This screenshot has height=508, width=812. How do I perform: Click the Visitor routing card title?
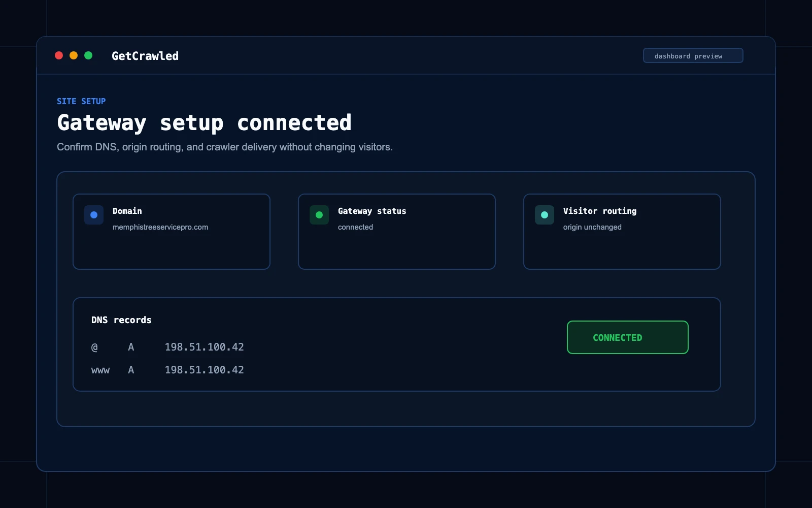tap(600, 211)
